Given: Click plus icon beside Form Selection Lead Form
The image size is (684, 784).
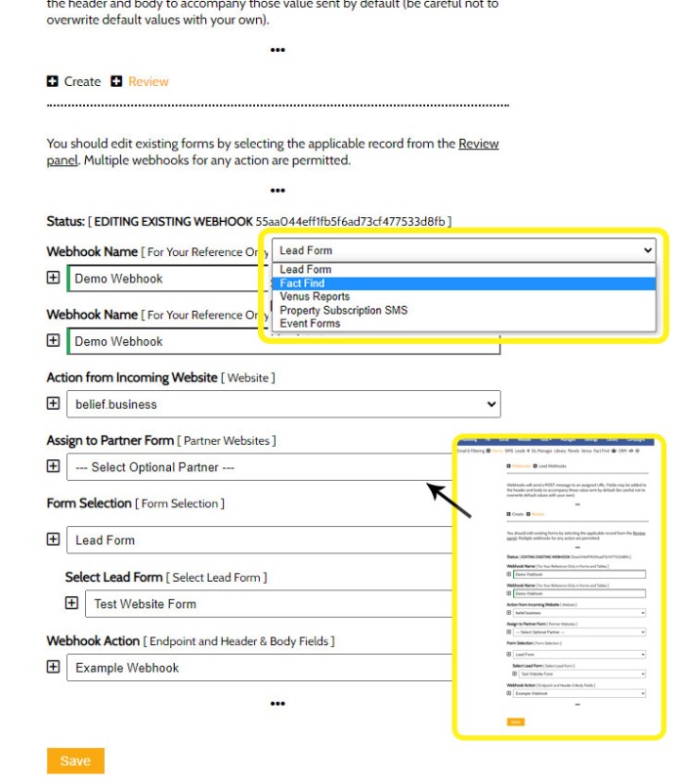Looking at the screenshot, I should (53, 539).
